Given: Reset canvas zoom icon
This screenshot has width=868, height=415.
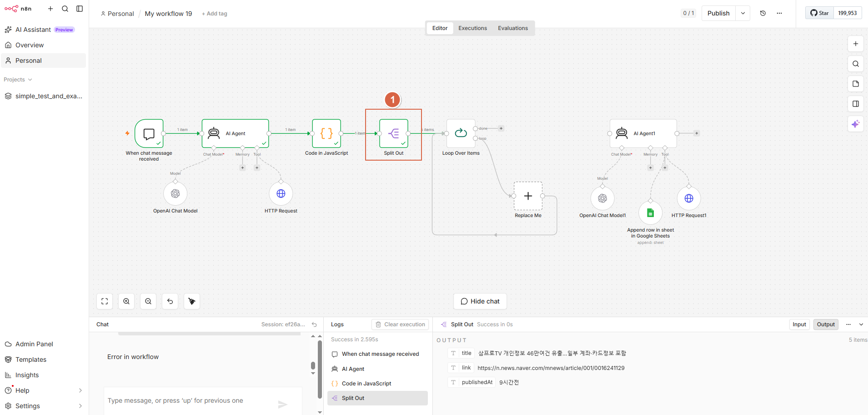Looking at the screenshot, I should [170, 301].
